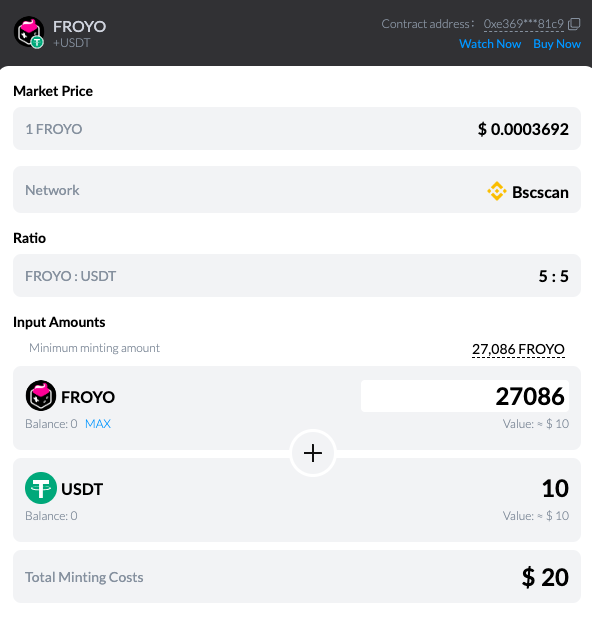
Task: Click the contract address 0xe369***81c9
Action: [524, 24]
